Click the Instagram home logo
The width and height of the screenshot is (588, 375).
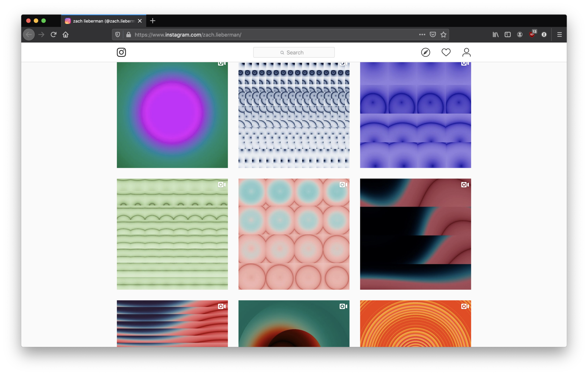click(121, 52)
